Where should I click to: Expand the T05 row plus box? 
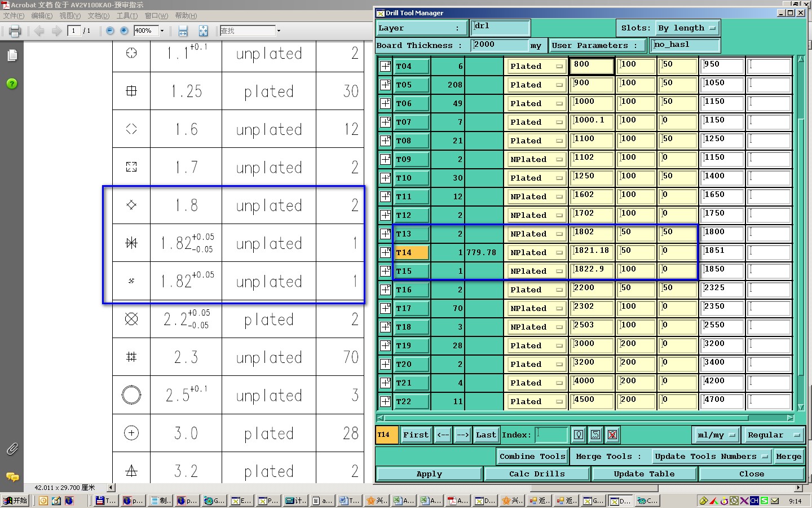(x=385, y=85)
